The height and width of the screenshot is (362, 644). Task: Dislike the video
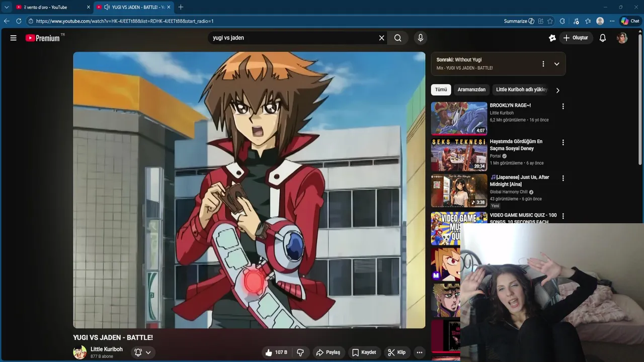[x=300, y=352]
